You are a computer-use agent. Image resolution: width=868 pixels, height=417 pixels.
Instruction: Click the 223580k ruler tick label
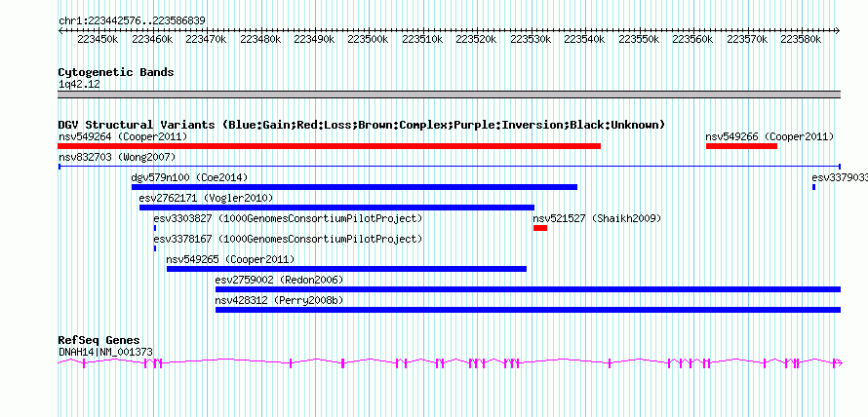click(802, 40)
